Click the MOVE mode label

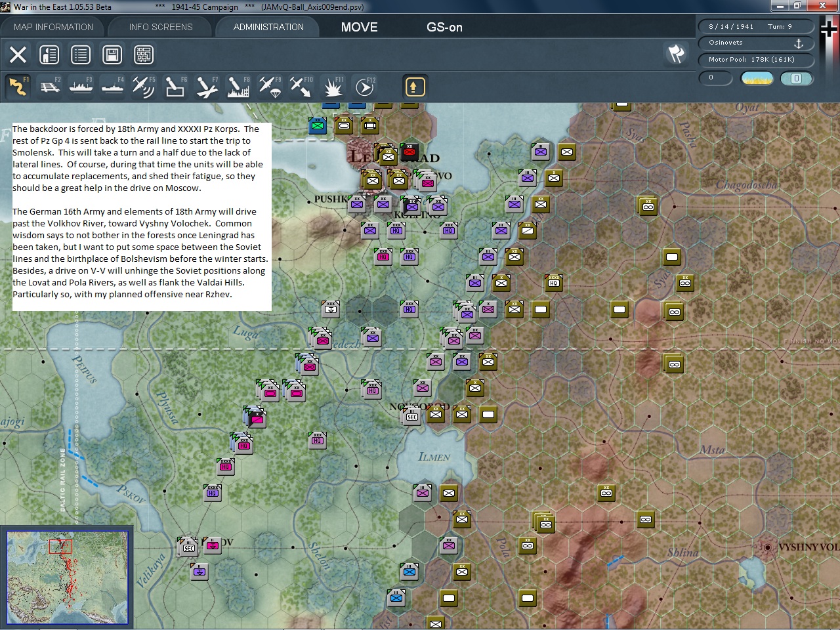(x=359, y=27)
